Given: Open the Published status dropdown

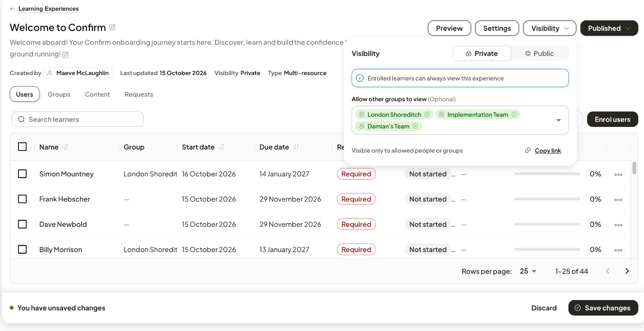Looking at the screenshot, I should [609, 28].
